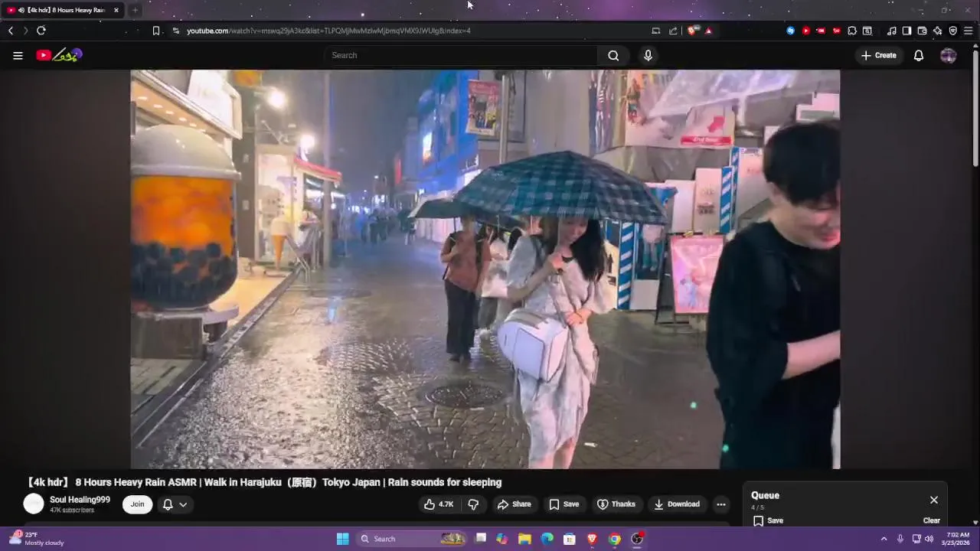Open the site information icon in address bar
980x551 pixels.
click(176, 31)
